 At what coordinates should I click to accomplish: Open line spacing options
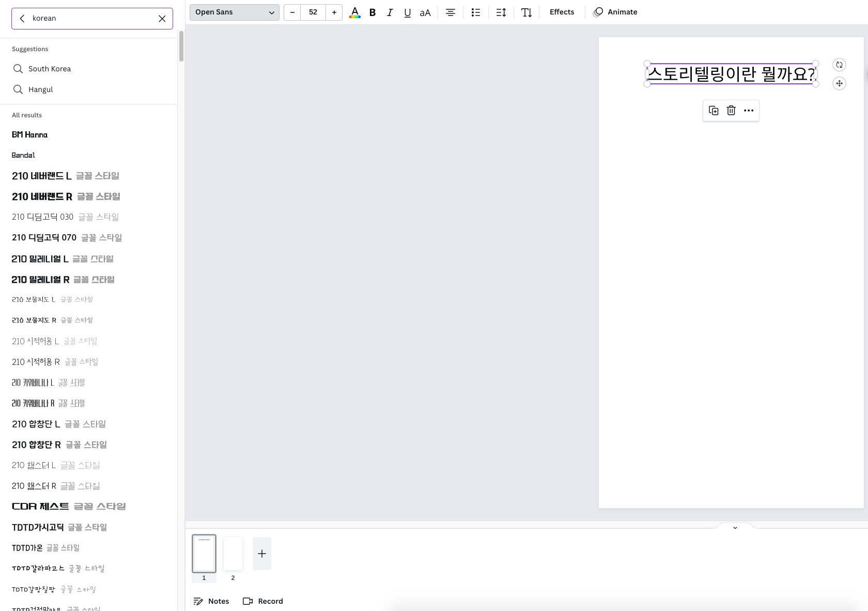pyautogui.click(x=501, y=12)
